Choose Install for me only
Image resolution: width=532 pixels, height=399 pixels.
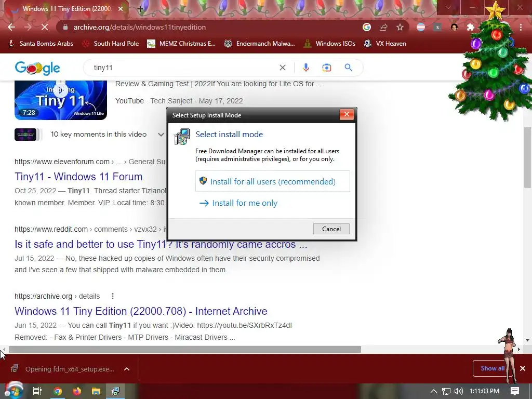pyautogui.click(x=238, y=203)
